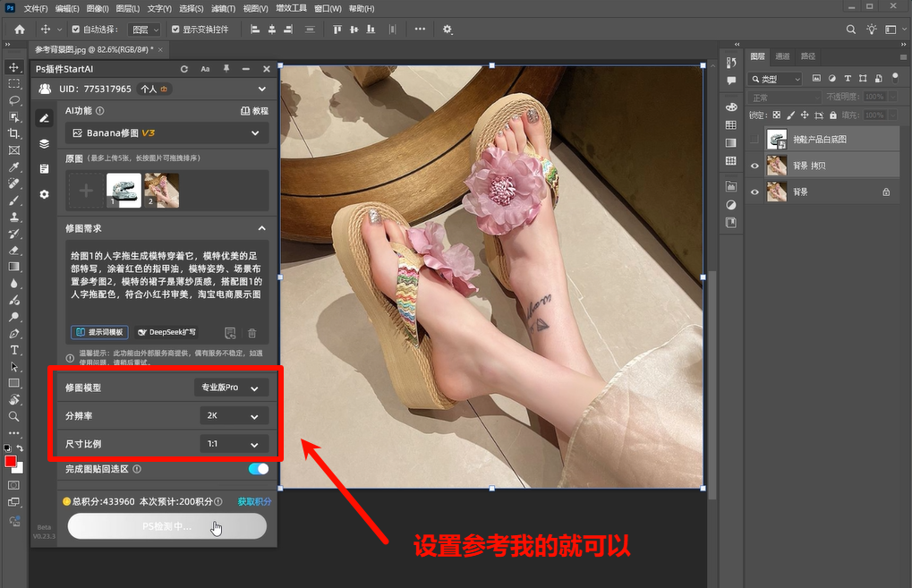Image resolution: width=912 pixels, height=588 pixels.
Task: Select the Zoom tool at toolbar bottom
Action: 13,415
